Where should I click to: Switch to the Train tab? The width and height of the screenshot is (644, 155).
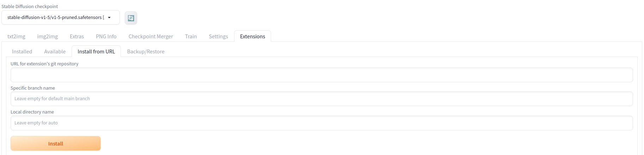click(x=191, y=37)
